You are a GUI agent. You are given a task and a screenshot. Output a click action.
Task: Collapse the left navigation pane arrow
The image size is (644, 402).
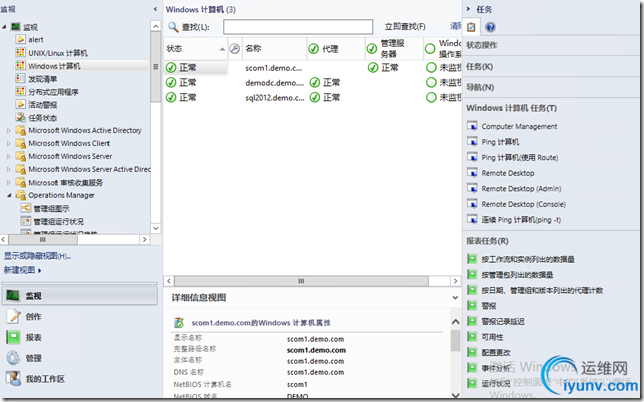(x=155, y=9)
